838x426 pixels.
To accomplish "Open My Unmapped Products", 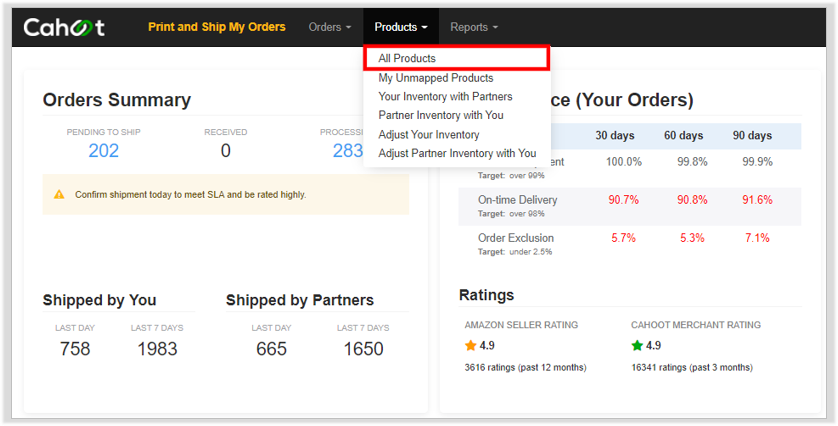I will point(436,78).
